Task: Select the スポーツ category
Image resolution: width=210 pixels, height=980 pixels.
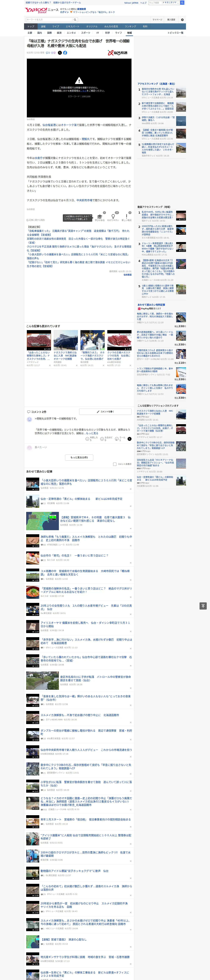Action: point(86,33)
